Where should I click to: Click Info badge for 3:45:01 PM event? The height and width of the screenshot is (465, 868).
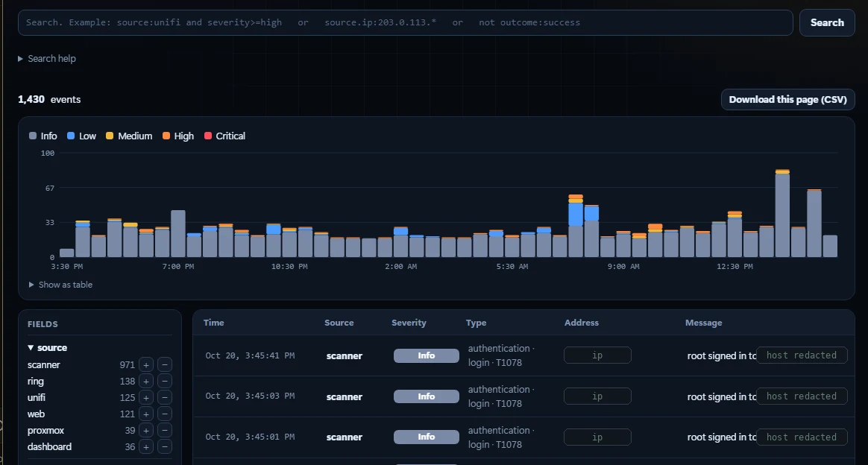pyautogui.click(x=427, y=437)
